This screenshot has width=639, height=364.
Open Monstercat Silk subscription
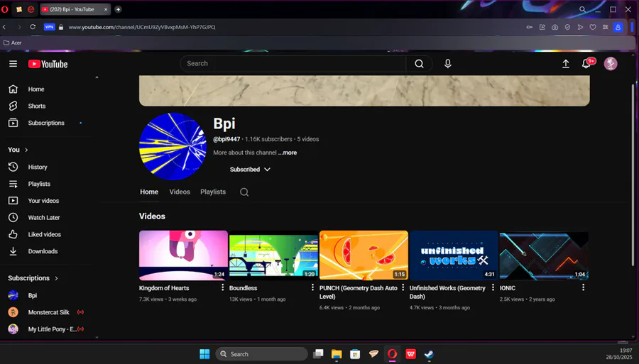(x=47, y=312)
